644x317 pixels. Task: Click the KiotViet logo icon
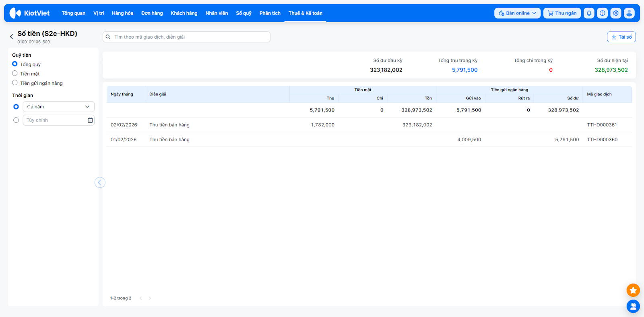15,13
